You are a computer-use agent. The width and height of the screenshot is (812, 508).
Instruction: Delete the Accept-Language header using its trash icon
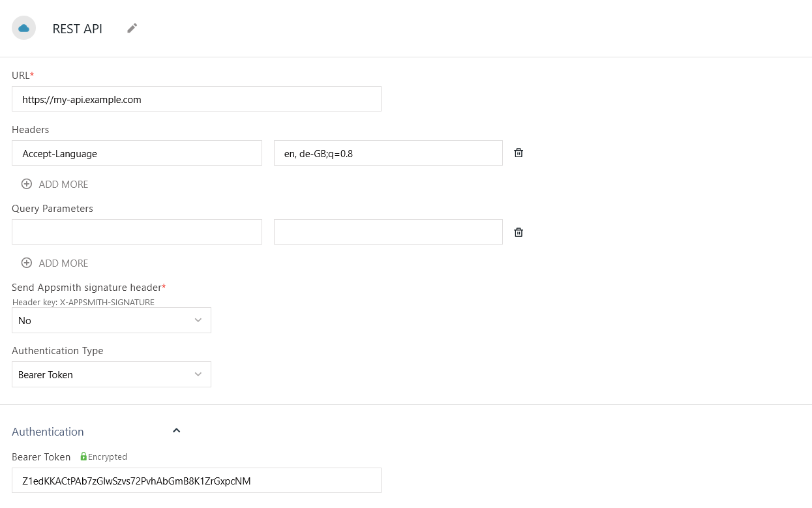click(x=518, y=153)
